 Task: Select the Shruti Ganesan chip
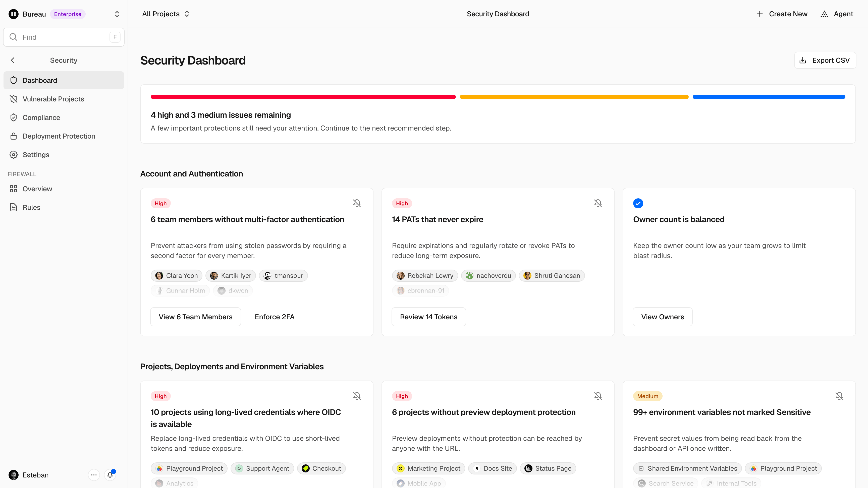pos(552,275)
